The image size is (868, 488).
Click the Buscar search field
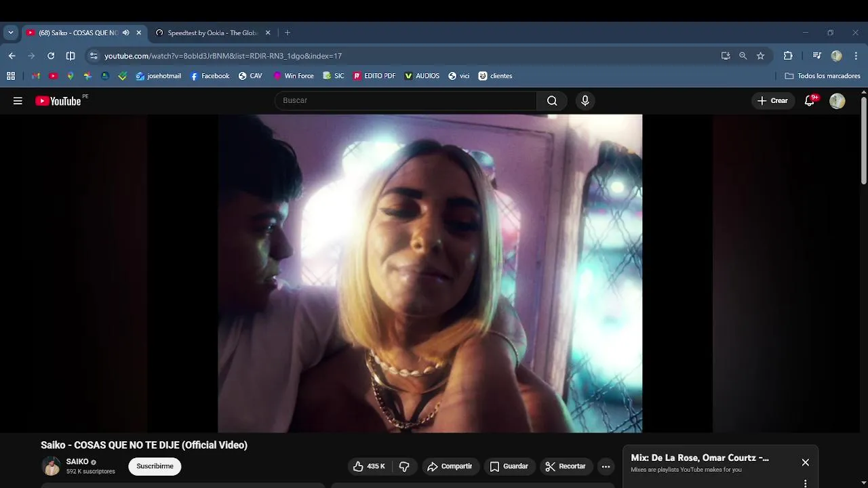406,100
